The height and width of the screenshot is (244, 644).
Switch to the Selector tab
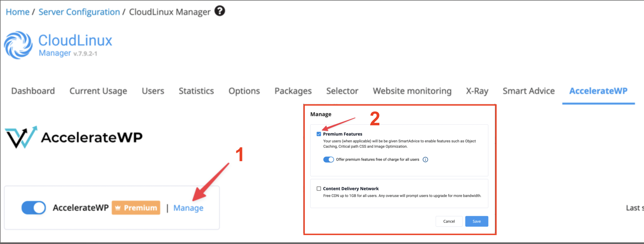pyautogui.click(x=342, y=91)
